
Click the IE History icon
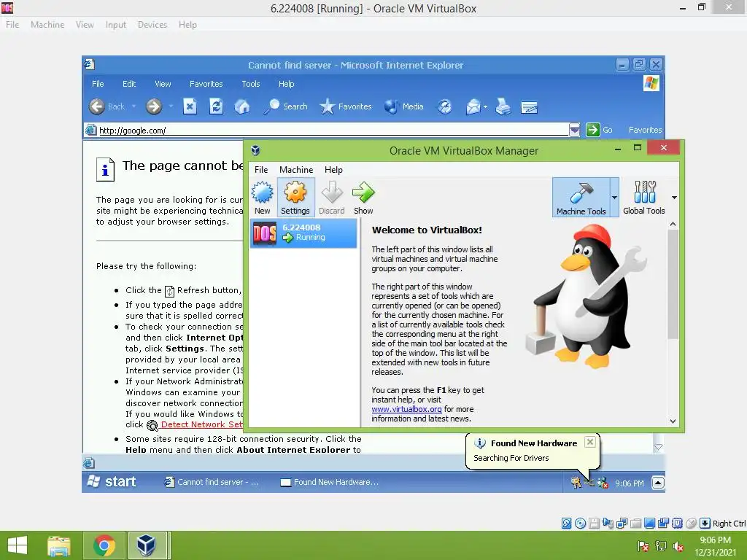(444, 106)
